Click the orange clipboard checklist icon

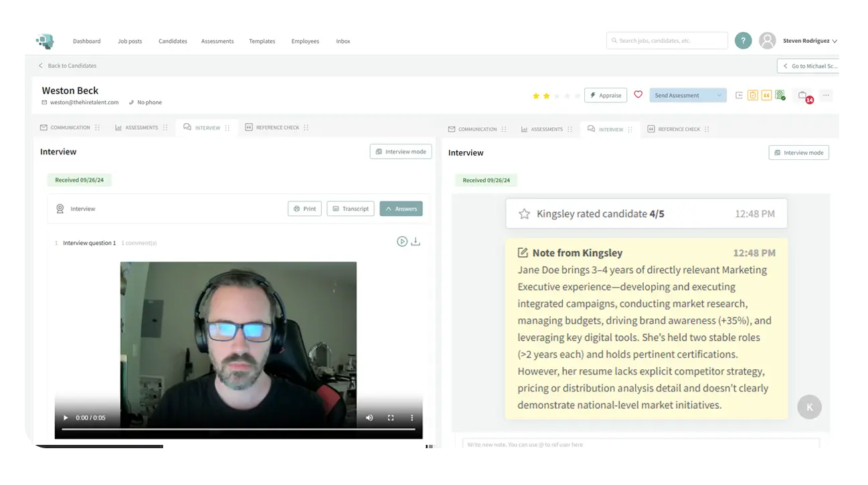pyautogui.click(x=753, y=96)
